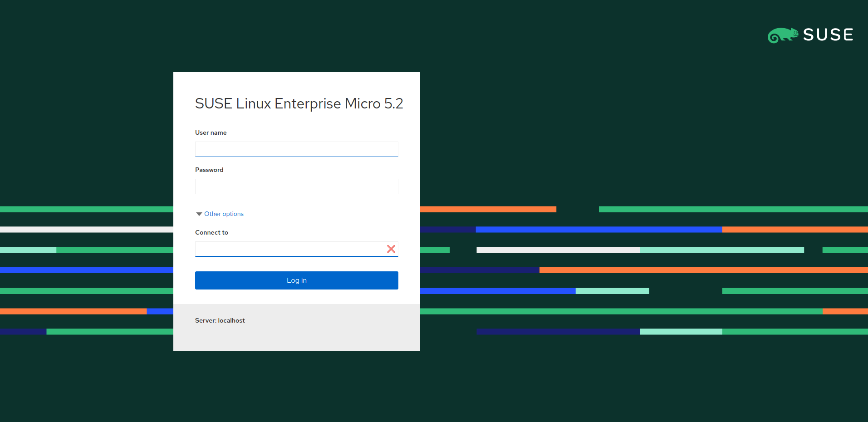Click the SUSE Linux Enterprise Micro 5.2 heading
The height and width of the screenshot is (422, 868).
[299, 104]
